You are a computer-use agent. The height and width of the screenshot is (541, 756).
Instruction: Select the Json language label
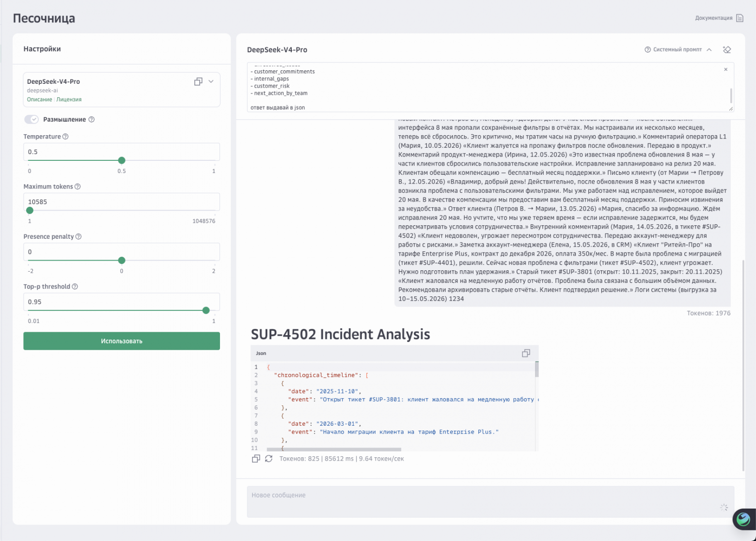click(261, 354)
